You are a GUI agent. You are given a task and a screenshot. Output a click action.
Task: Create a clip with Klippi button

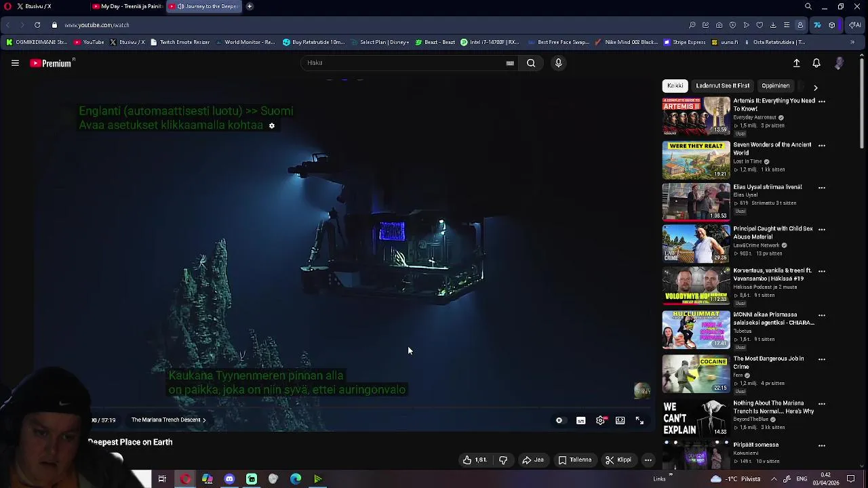[618, 460]
